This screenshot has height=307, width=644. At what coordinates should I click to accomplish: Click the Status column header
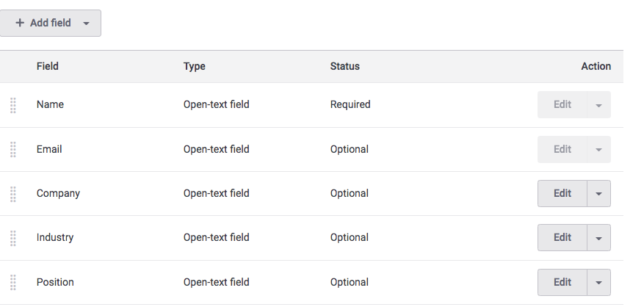point(345,66)
